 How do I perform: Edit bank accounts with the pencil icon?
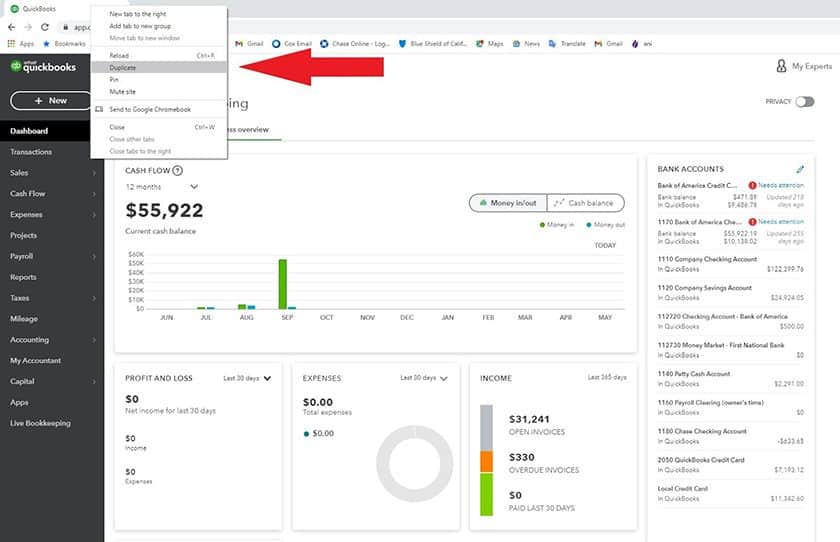click(x=800, y=169)
